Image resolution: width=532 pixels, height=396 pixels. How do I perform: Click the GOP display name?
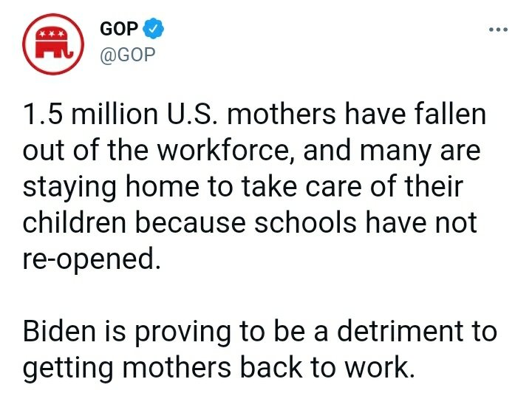tap(119, 29)
